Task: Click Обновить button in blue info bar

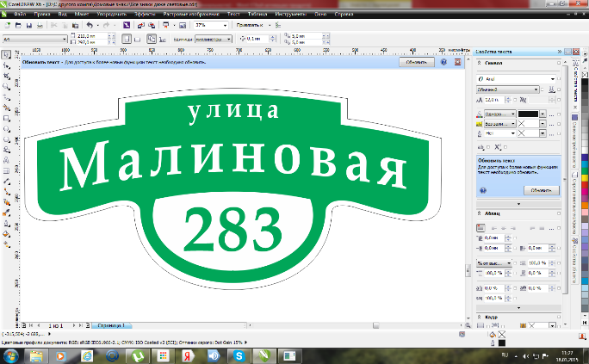Action: pos(417,62)
